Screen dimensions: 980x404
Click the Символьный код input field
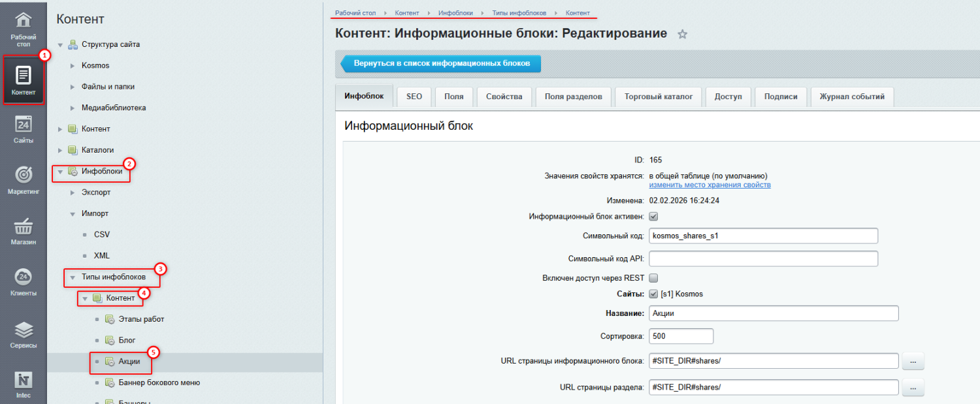pos(763,236)
